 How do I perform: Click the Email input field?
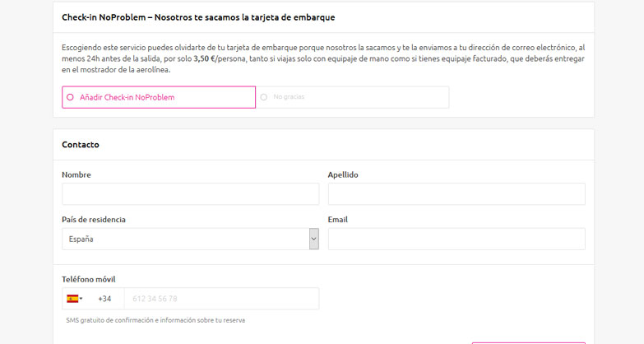pyautogui.click(x=456, y=239)
